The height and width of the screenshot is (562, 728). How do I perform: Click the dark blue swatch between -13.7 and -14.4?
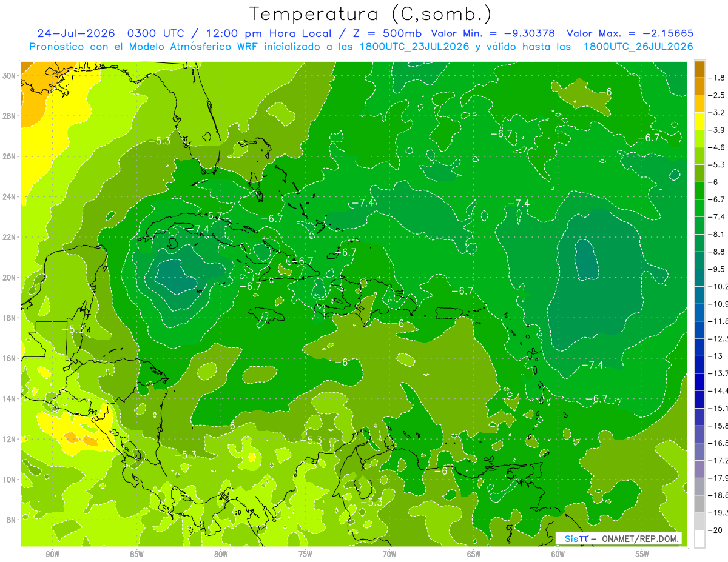(699, 381)
